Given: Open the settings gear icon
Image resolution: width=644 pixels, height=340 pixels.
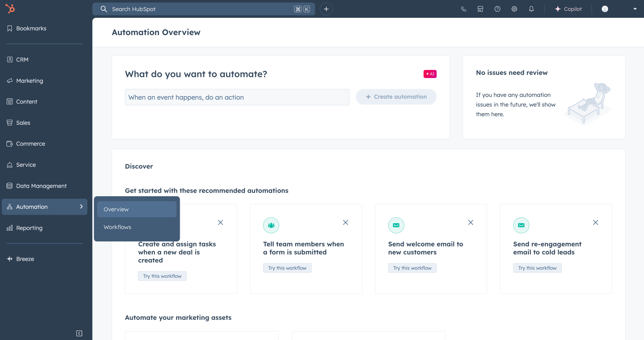Looking at the screenshot, I should pyautogui.click(x=514, y=9).
